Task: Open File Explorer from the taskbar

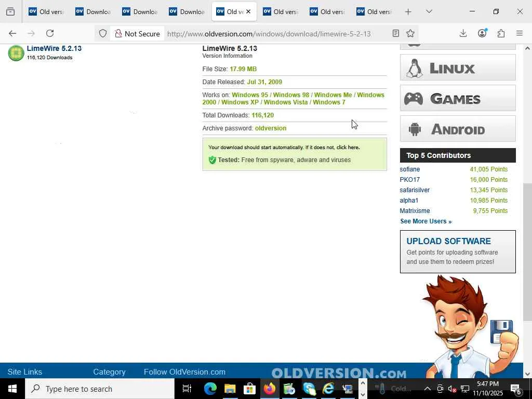Action: click(230, 389)
